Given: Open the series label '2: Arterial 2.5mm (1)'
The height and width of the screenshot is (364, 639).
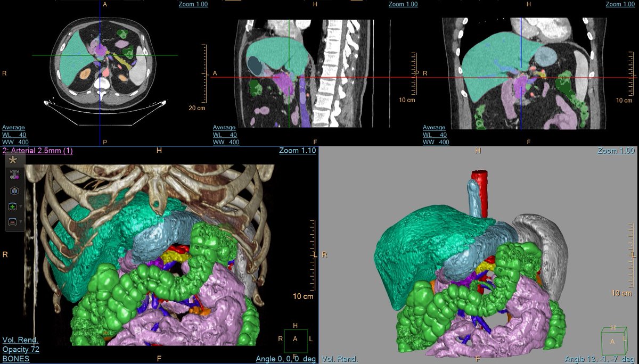Looking at the screenshot, I should point(37,151).
